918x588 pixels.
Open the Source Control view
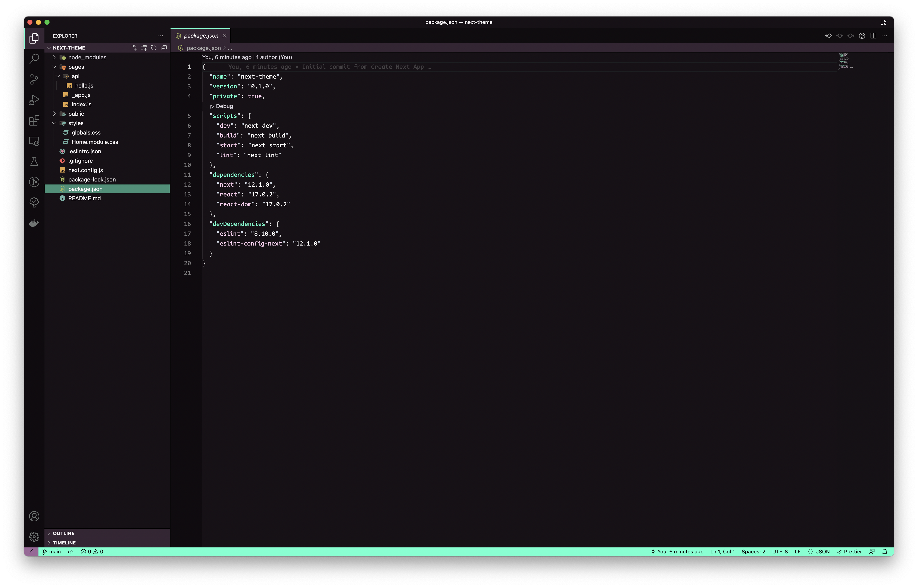coord(34,79)
